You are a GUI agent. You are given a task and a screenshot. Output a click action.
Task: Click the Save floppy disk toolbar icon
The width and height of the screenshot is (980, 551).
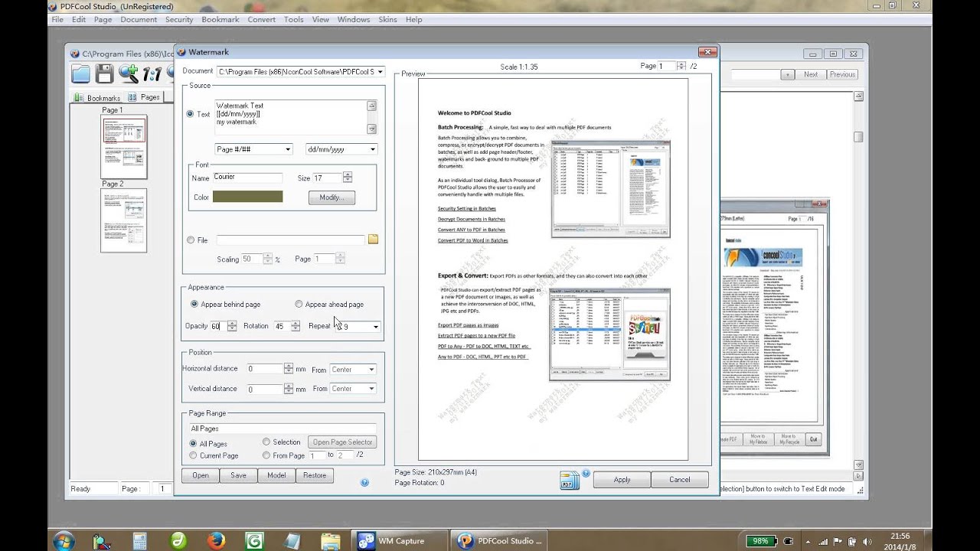click(x=105, y=73)
